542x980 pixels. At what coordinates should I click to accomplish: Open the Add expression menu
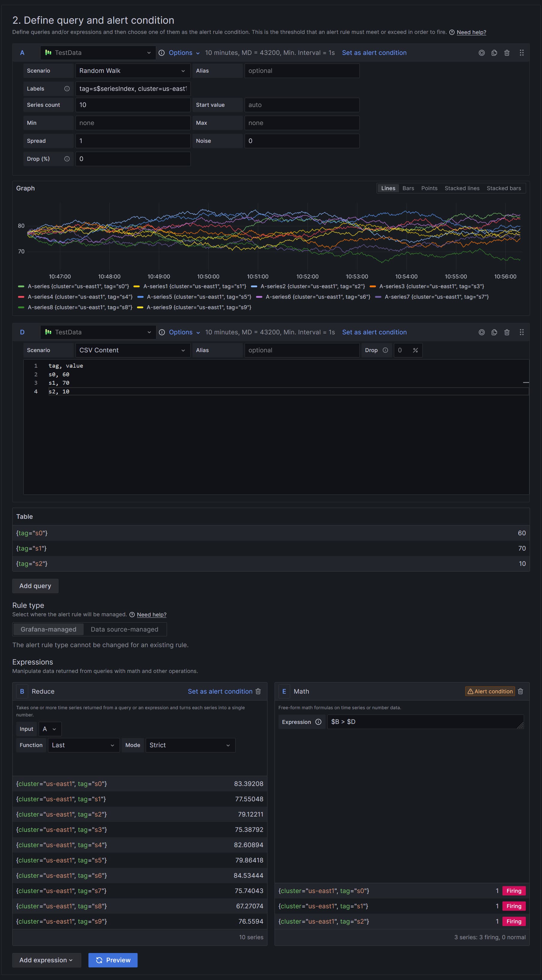[x=46, y=960]
